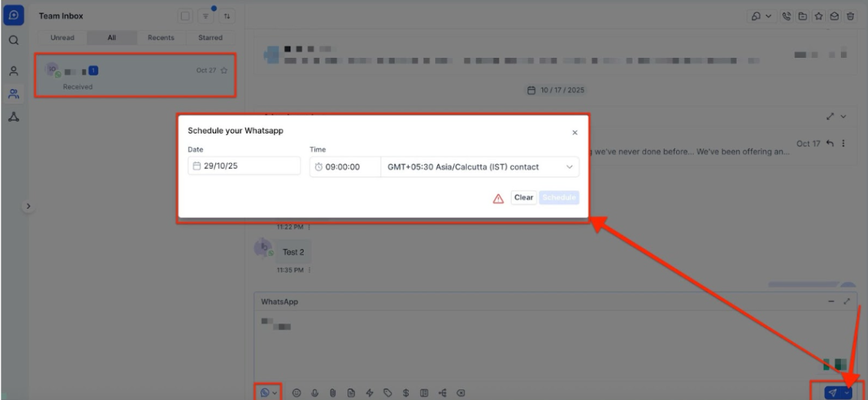
Task: Expand the WhatsApp composer to fullscreen
Action: coord(846,302)
